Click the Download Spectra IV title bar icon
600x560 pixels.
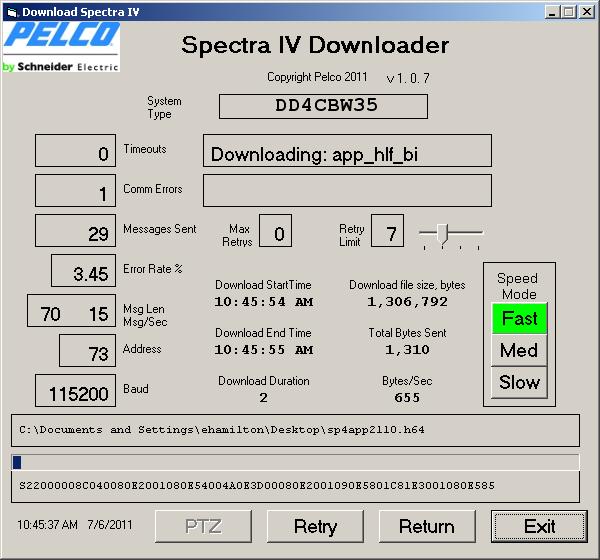pyautogui.click(x=12, y=13)
